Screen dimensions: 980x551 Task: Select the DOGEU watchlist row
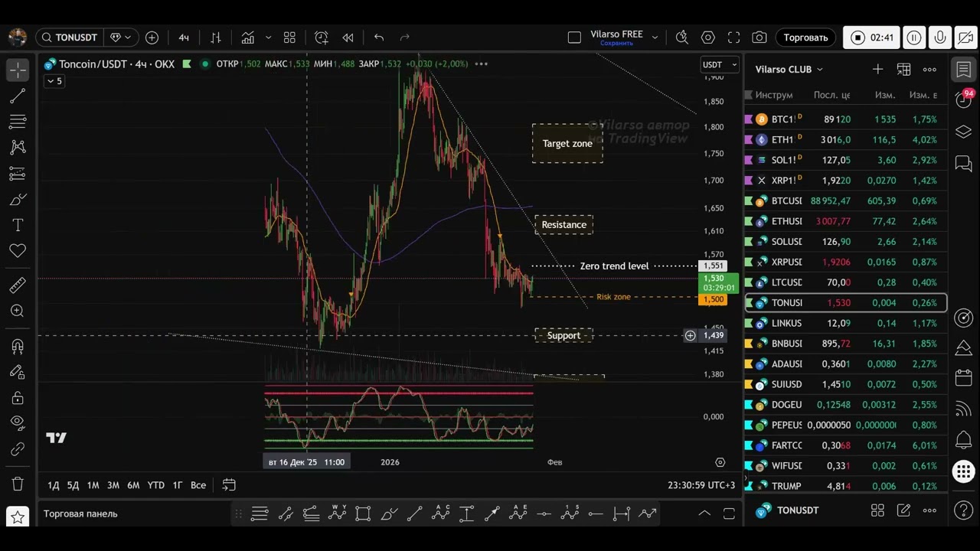click(x=846, y=404)
